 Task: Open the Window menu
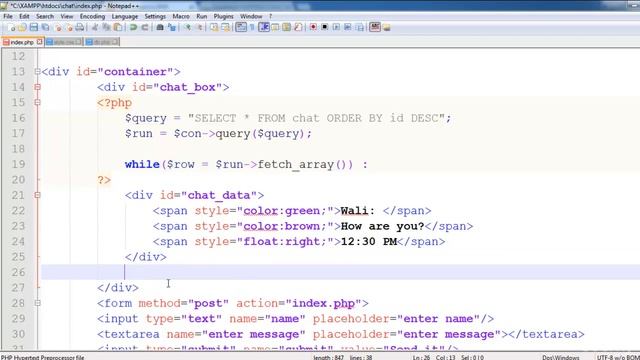coord(251,16)
